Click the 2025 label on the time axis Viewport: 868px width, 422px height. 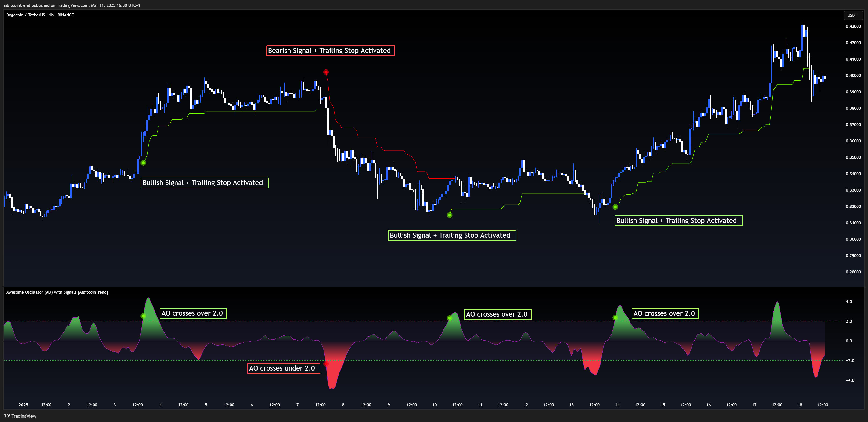coord(23,405)
